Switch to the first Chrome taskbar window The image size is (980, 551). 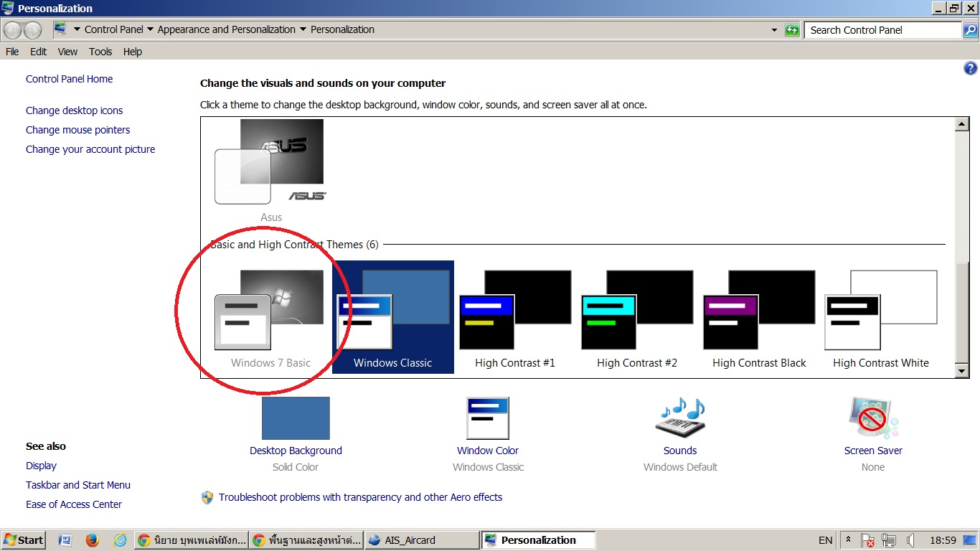pyautogui.click(x=192, y=540)
